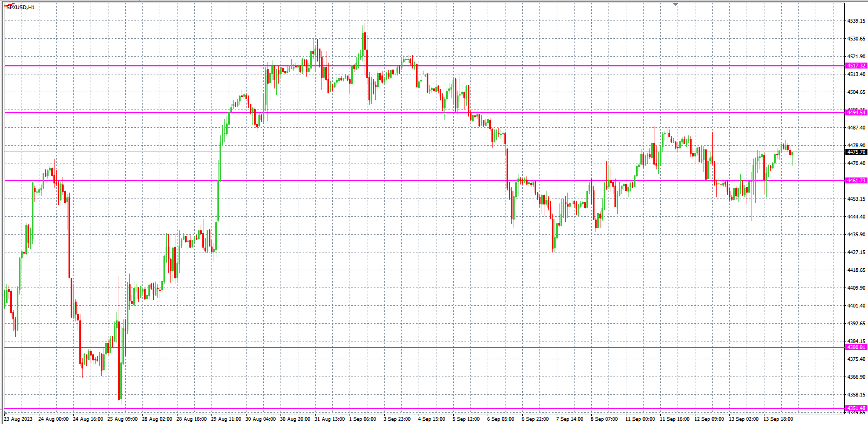Select the magenta 4461.73 price label

pyautogui.click(x=856, y=181)
